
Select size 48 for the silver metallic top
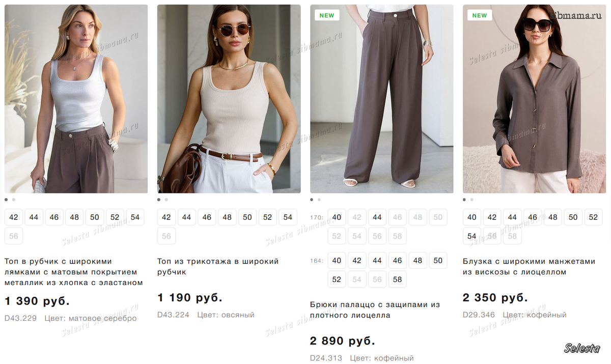(x=74, y=217)
